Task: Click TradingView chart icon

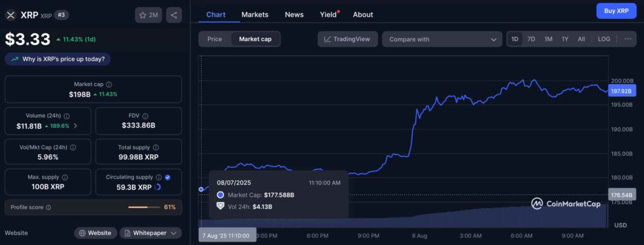Action: [327, 39]
